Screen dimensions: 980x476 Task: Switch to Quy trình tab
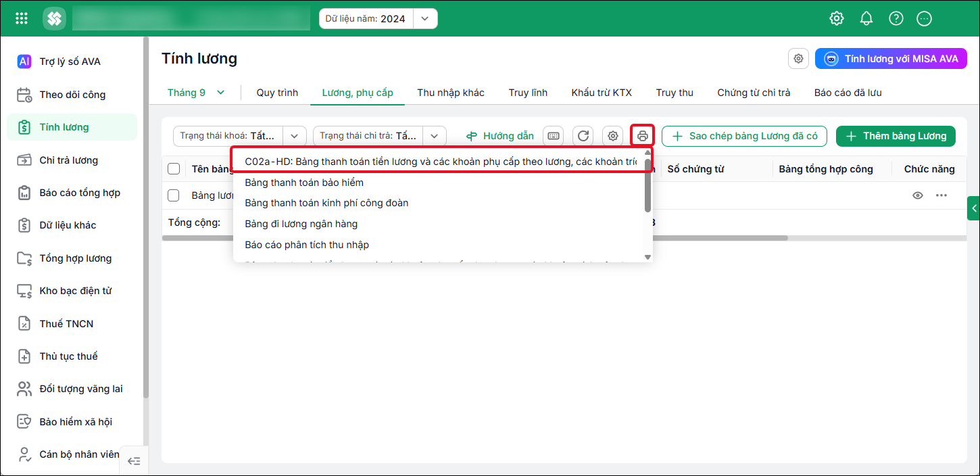[277, 93]
